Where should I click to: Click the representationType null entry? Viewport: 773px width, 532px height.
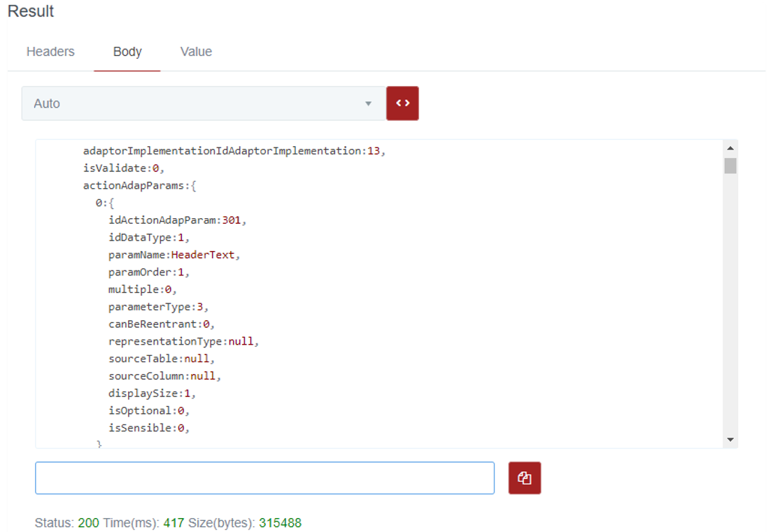coord(243,342)
